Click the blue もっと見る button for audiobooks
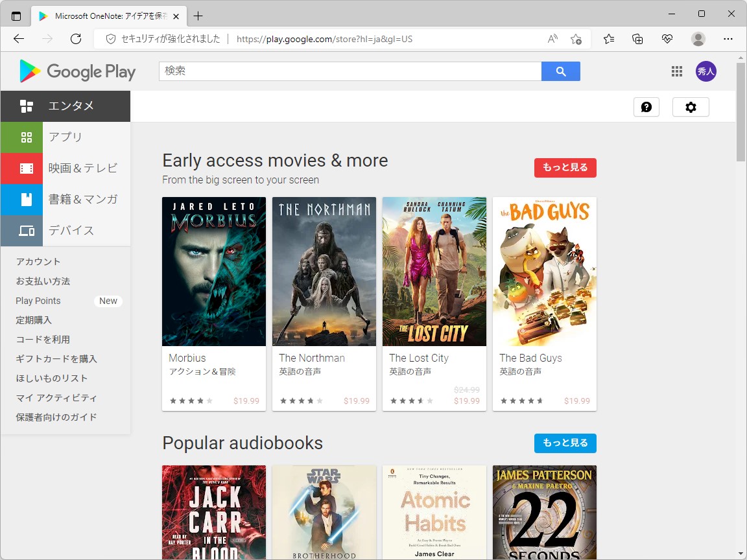The image size is (747, 560). point(565,443)
